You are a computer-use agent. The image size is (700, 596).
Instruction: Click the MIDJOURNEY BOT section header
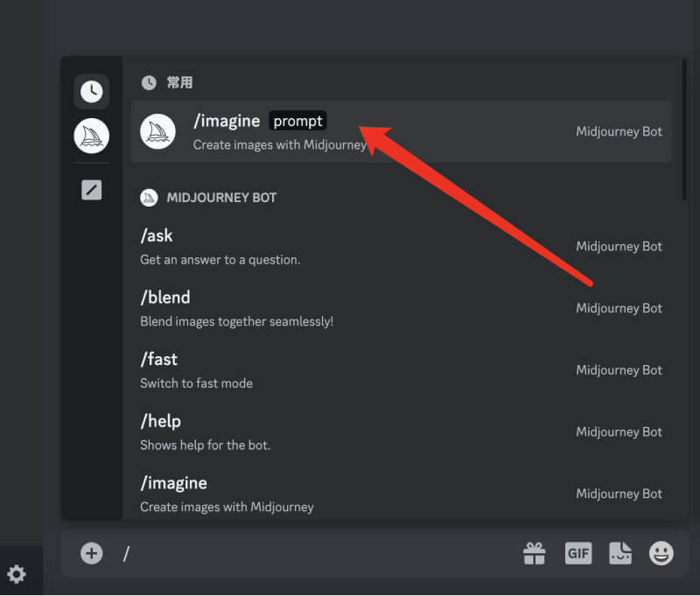(208, 197)
